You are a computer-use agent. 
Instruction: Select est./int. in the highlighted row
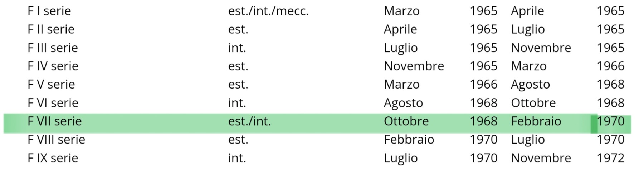coord(250,121)
